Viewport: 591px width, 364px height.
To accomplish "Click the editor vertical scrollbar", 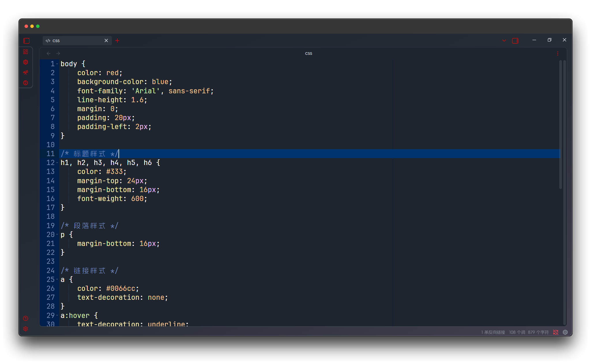I will [560, 124].
